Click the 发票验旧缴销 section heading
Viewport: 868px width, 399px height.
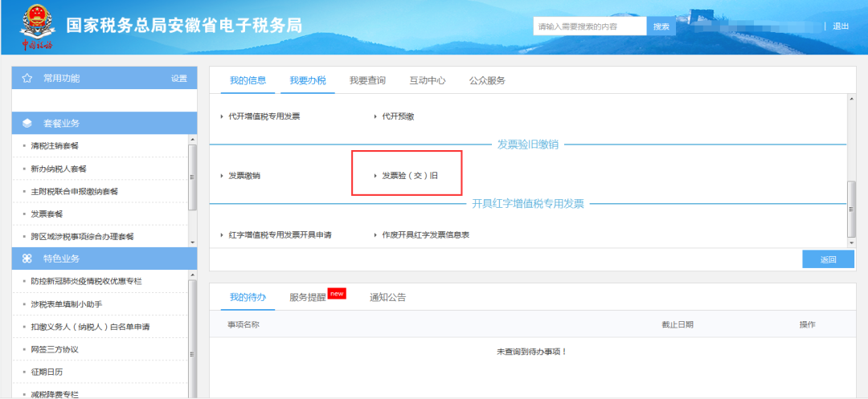(x=527, y=145)
